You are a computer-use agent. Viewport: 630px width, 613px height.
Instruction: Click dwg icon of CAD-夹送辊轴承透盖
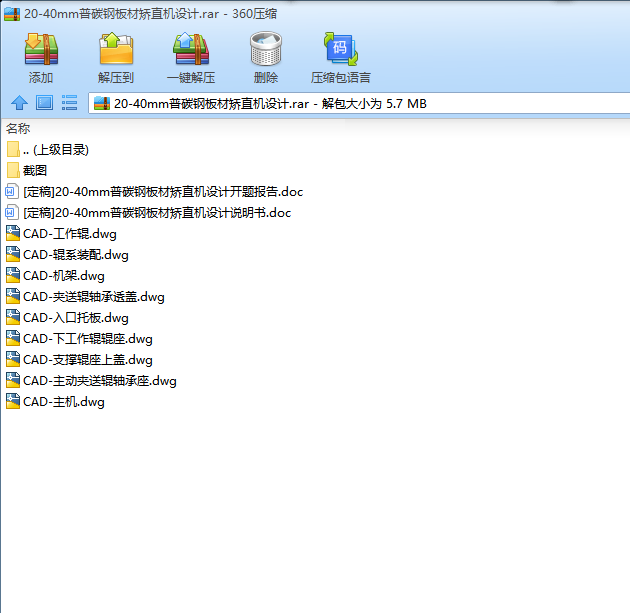12,296
